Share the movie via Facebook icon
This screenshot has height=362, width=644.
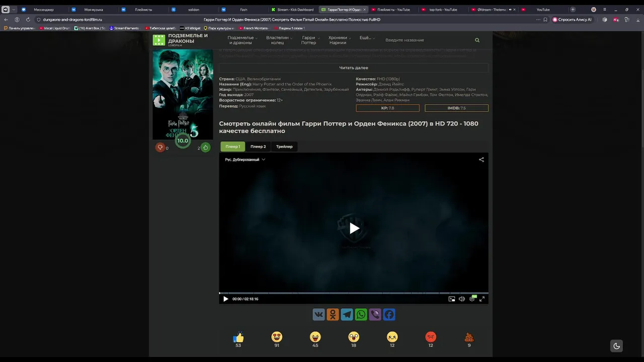click(389, 315)
